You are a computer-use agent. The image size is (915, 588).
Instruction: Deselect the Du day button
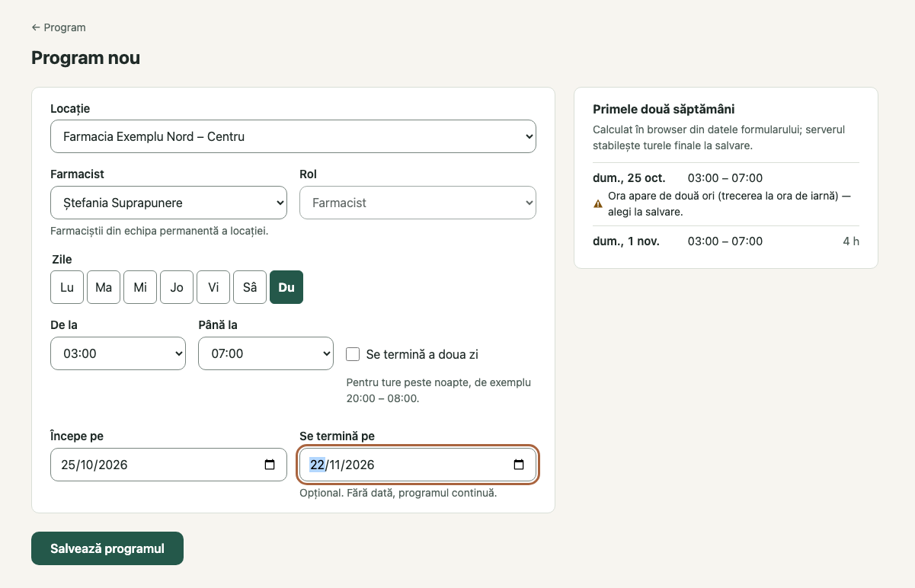(x=286, y=287)
